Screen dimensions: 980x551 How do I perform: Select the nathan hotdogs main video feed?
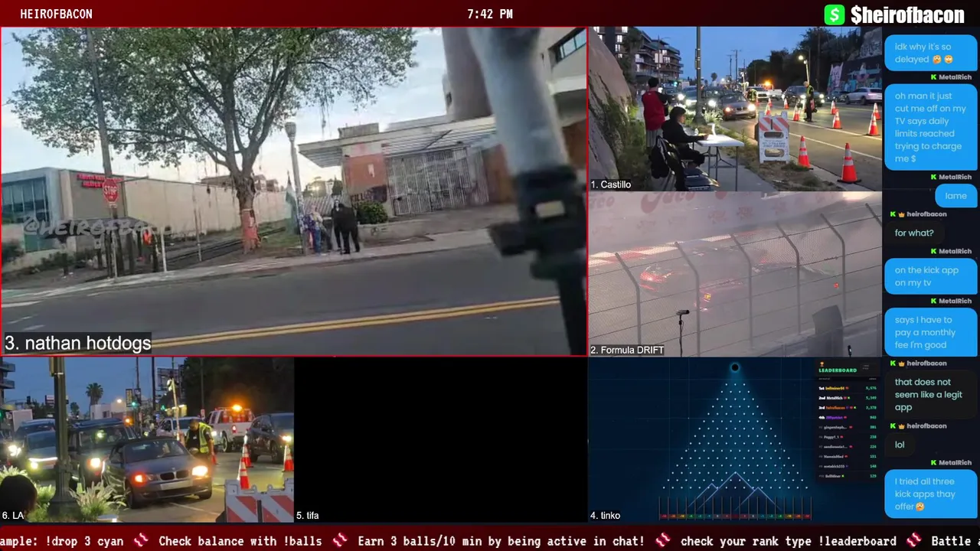pyautogui.click(x=294, y=191)
